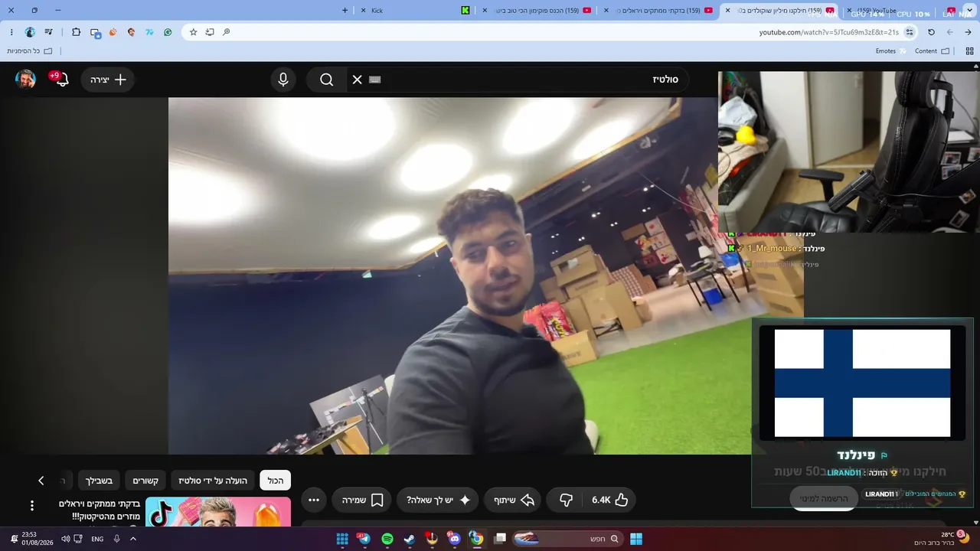This screenshot has height=551, width=980.
Task: Select the הועלה על ידי סולטיז chip
Action: pyautogui.click(x=213, y=481)
